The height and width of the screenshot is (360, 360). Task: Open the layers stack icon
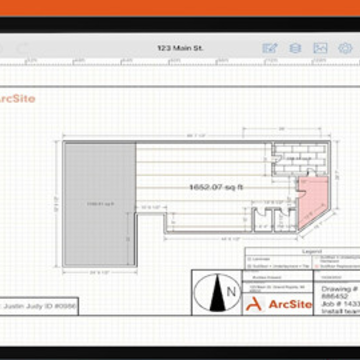pyautogui.click(x=295, y=48)
